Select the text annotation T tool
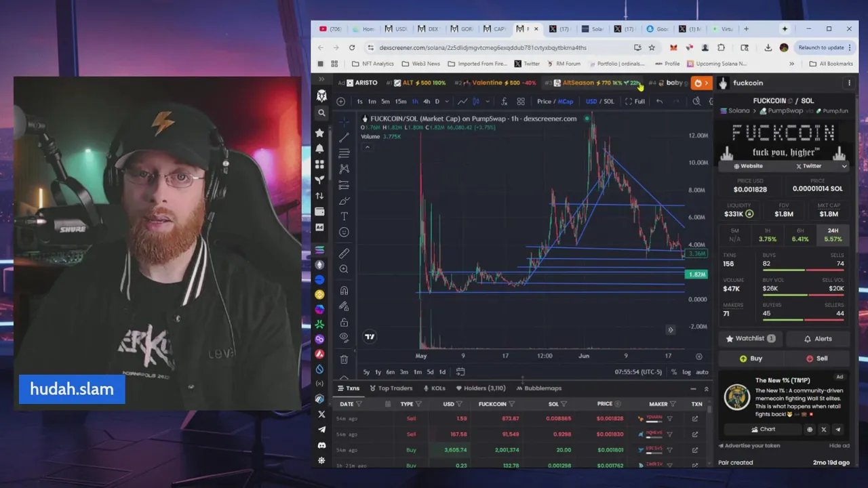This screenshot has height=488, width=868. pyautogui.click(x=344, y=216)
